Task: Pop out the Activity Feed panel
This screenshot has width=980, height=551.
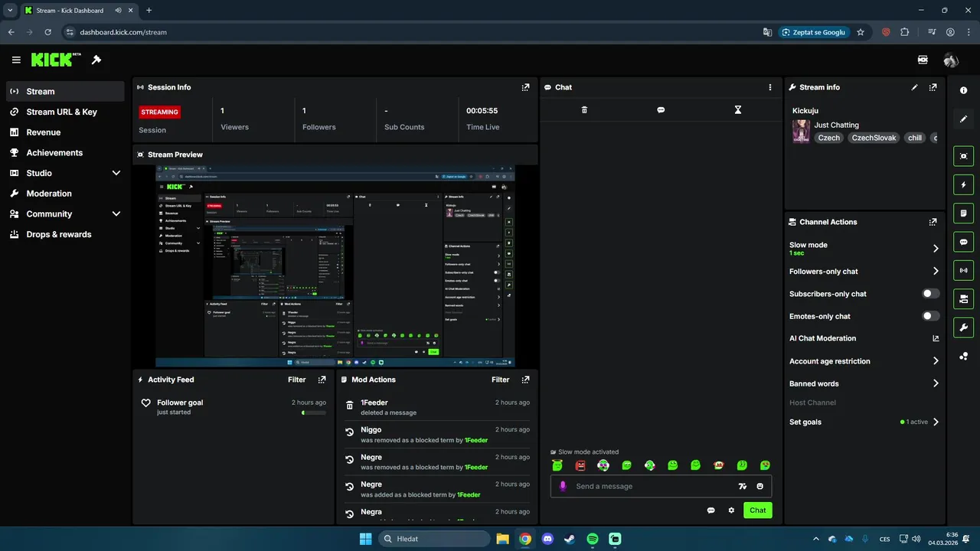Action: point(322,380)
